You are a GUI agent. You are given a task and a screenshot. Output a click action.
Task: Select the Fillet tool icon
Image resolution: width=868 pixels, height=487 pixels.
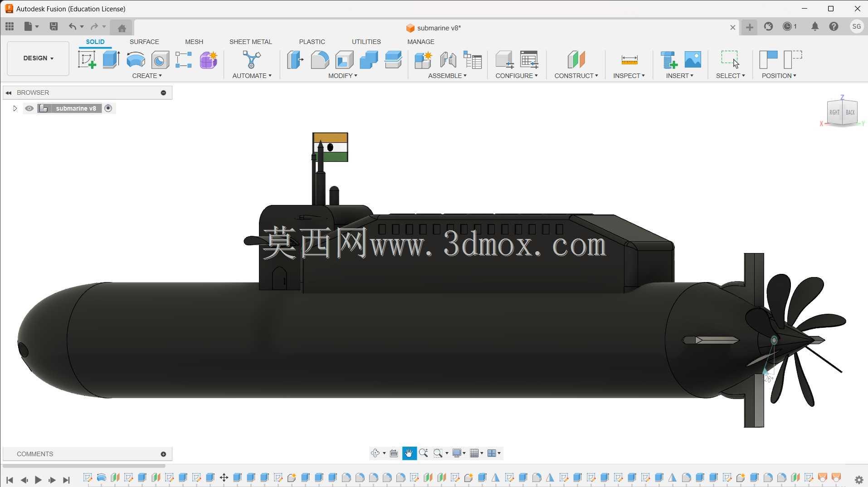coord(320,59)
